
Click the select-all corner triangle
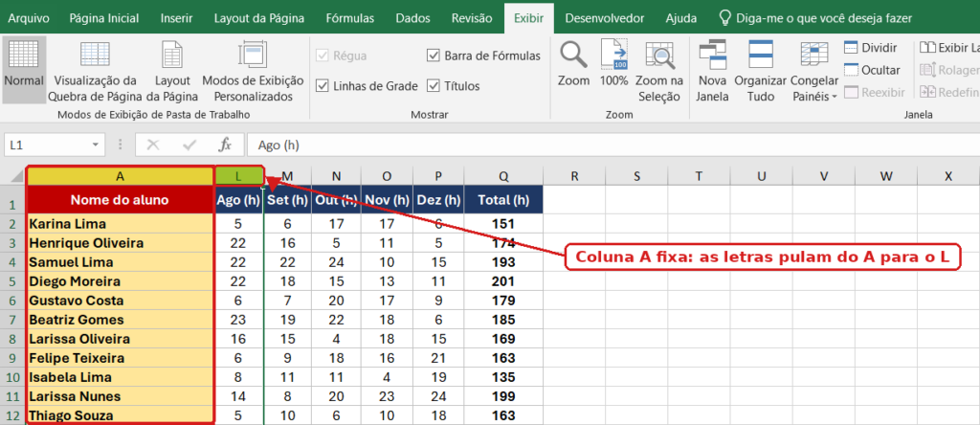point(18,176)
